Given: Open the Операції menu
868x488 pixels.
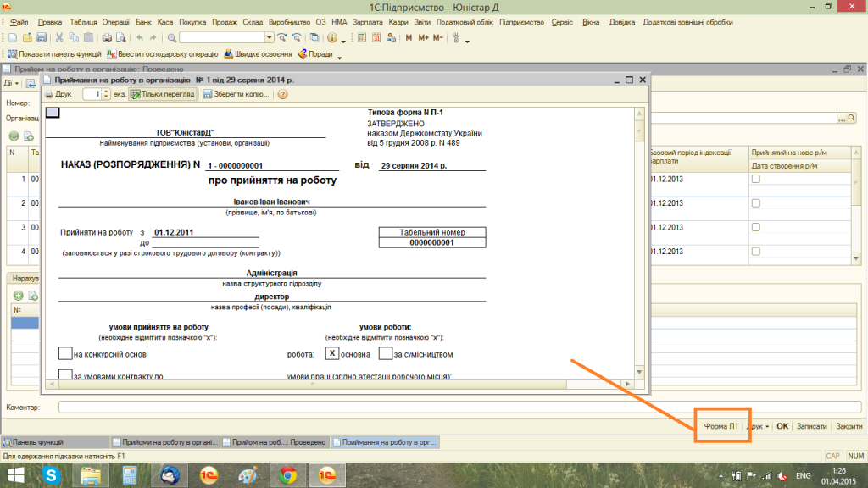Looking at the screenshot, I should tap(115, 22).
